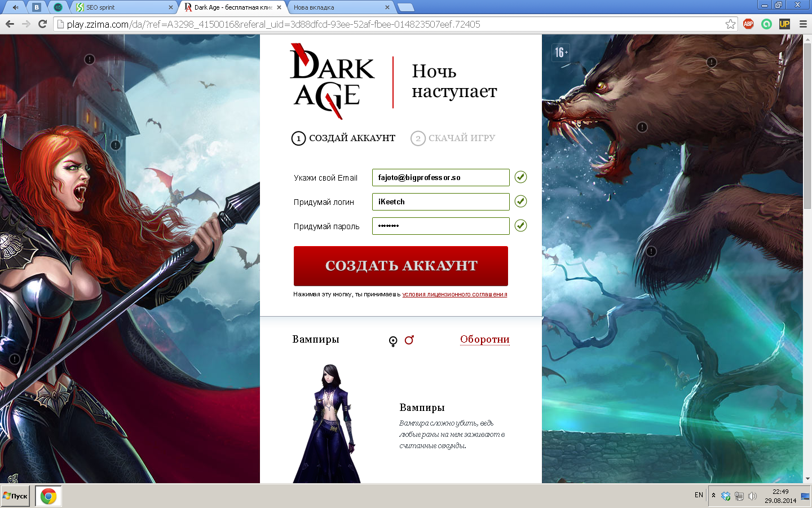Click the page scrollbar down arrow
The height and width of the screenshot is (508, 812).
click(x=807, y=479)
